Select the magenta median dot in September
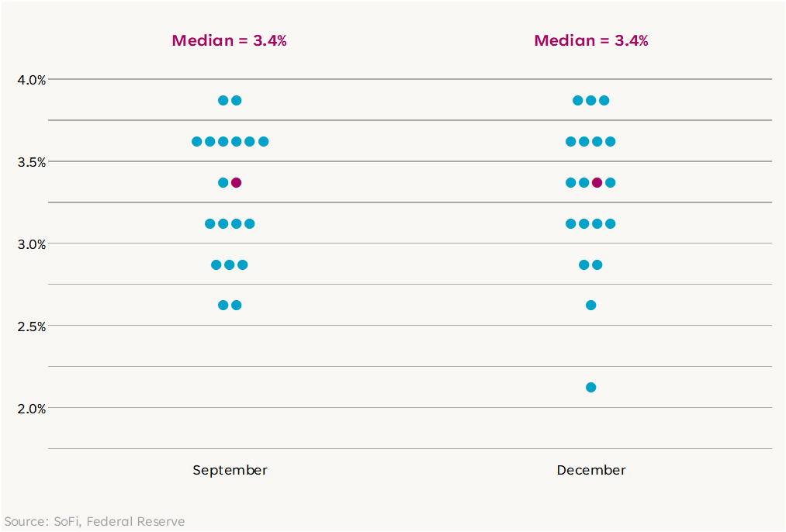This screenshot has height=532, width=786. click(237, 183)
